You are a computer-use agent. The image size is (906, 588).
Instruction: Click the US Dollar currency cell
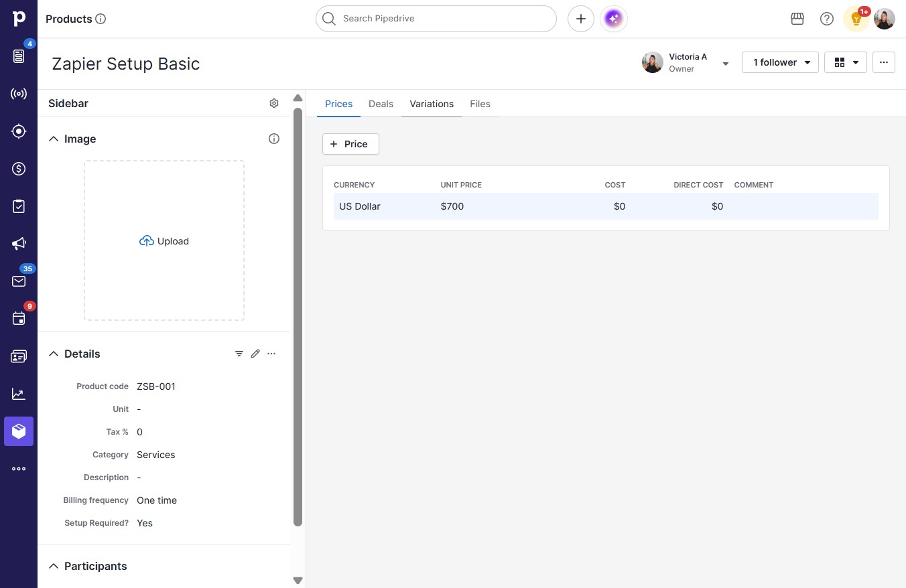[x=360, y=206]
